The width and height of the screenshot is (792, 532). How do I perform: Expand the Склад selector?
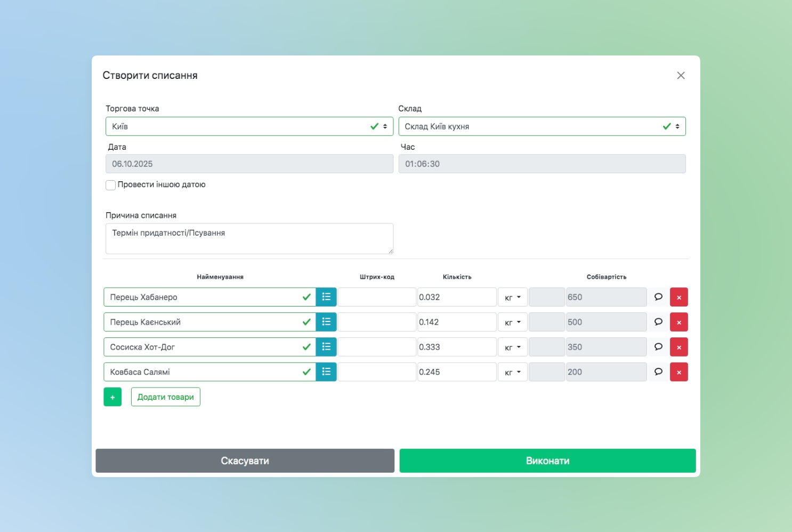542,126
